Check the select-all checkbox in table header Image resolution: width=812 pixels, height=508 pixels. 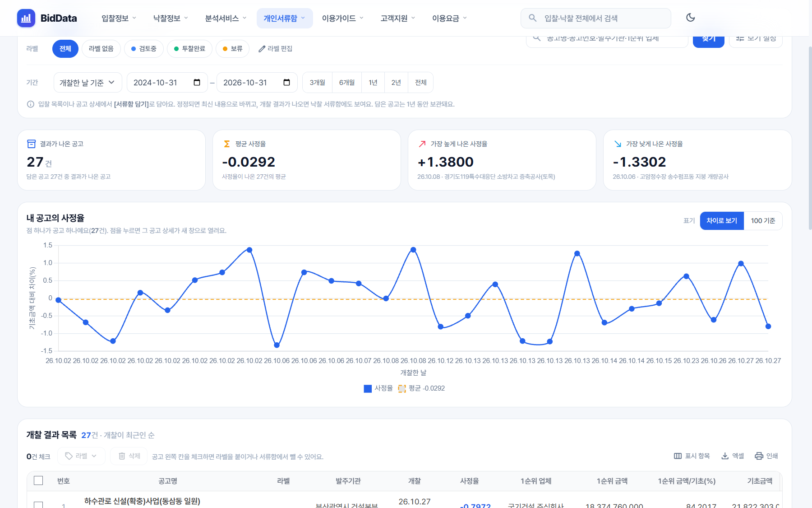(38, 480)
